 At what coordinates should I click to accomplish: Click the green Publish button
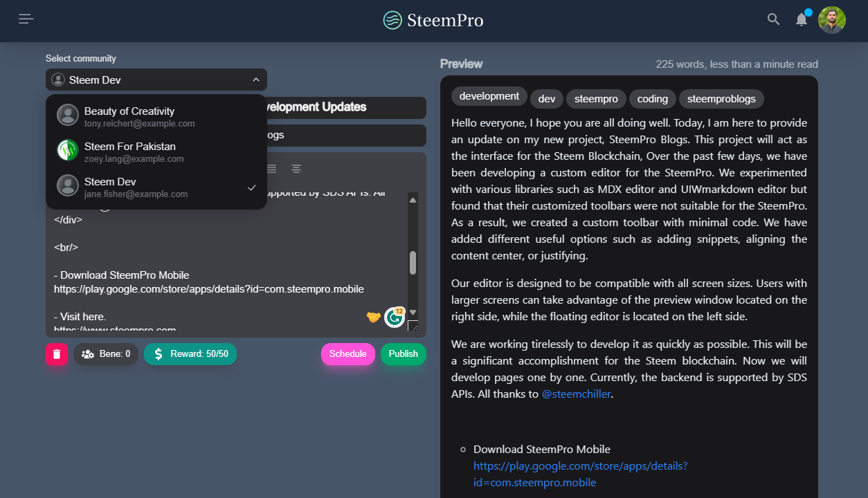pos(404,354)
